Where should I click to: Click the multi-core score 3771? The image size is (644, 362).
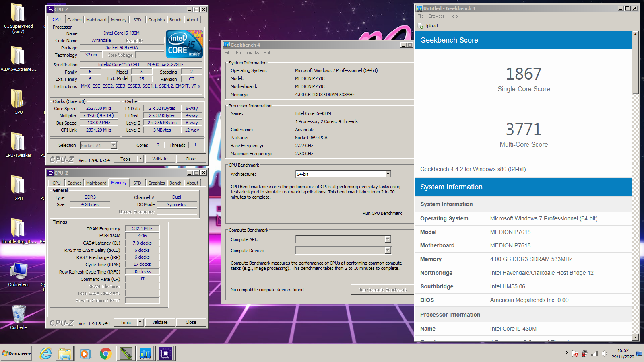click(x=524, y=130)
